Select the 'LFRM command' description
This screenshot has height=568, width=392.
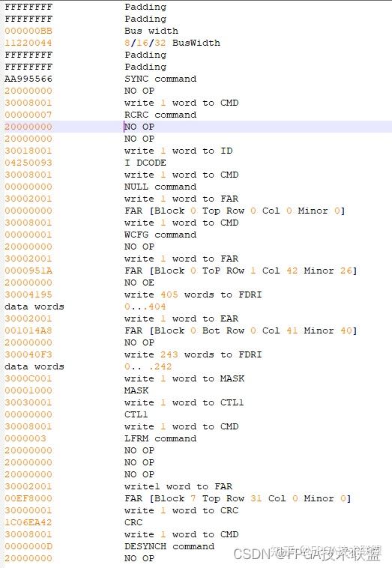tap(160, 438)
